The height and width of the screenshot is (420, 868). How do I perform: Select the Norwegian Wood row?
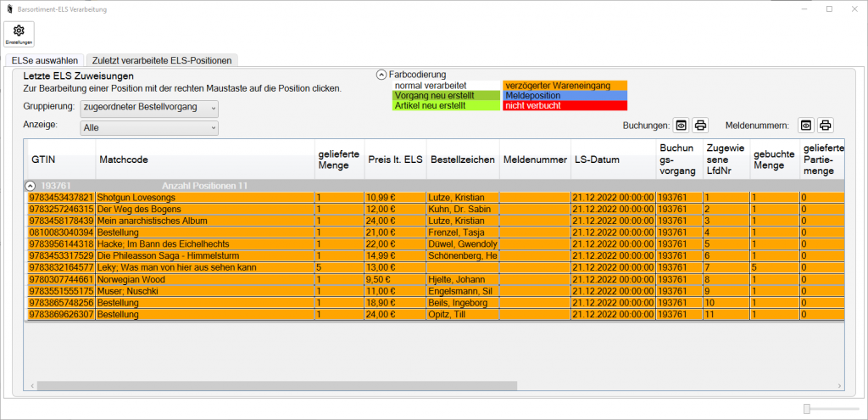pyautogui.click(x=203, y=277)
